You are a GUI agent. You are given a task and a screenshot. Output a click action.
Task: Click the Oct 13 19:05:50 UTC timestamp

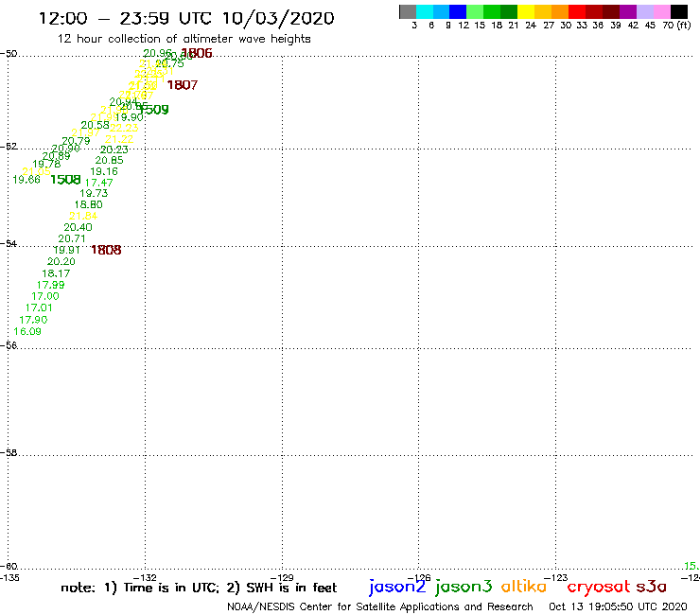point(619,606)
